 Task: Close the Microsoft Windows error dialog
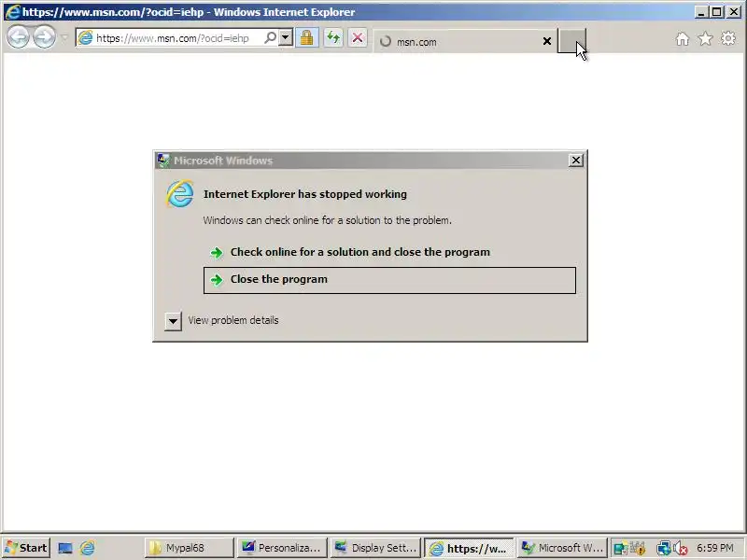click(x=576, y=161)
